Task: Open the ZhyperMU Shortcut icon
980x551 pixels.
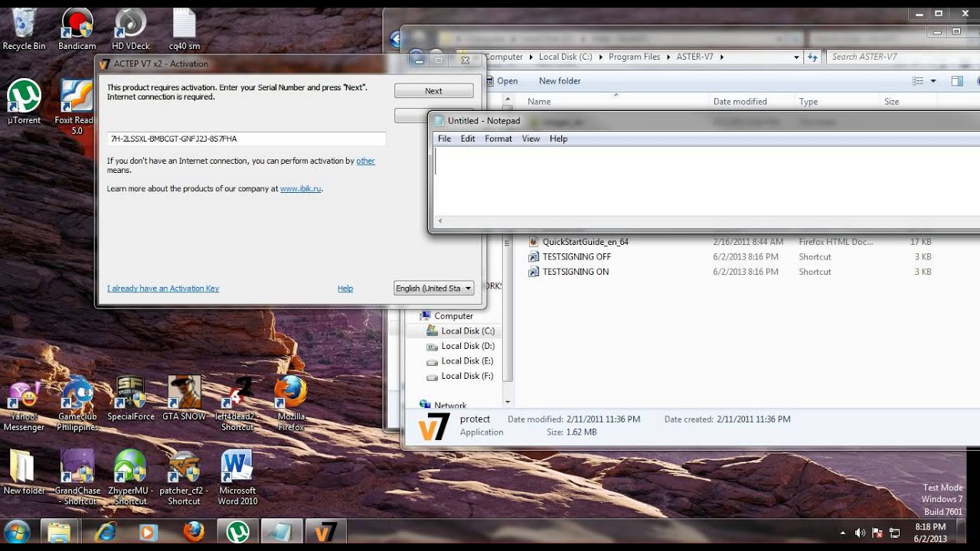Action: coord(130,478)
